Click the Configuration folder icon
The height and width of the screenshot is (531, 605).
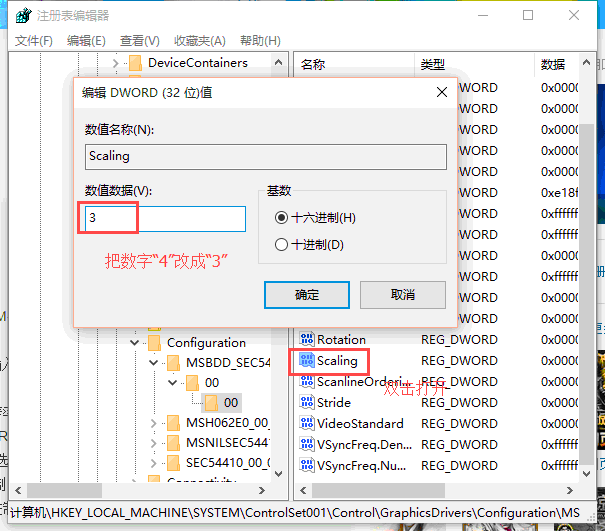[x=154, y=343]
